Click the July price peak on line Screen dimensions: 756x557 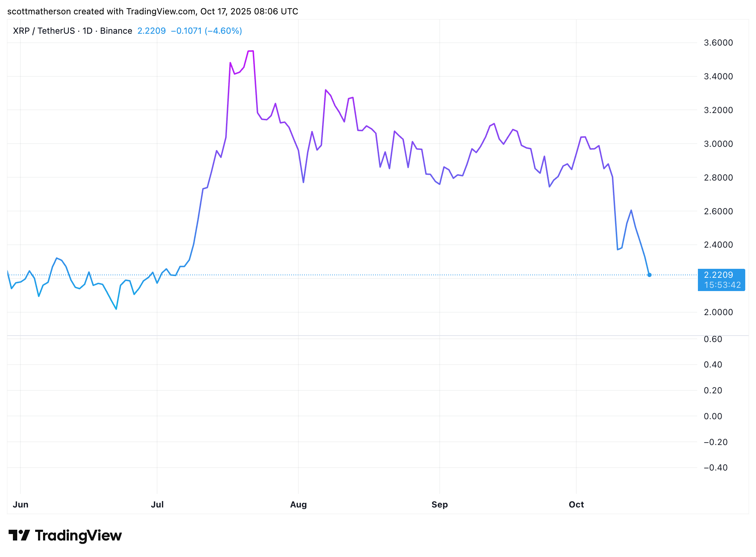click(x=251, y=51)
